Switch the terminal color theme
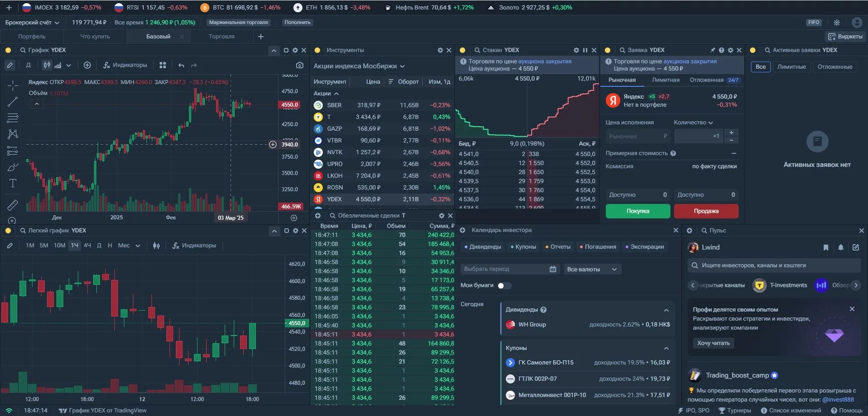This screenshot has height=416, width=868. 837,22
